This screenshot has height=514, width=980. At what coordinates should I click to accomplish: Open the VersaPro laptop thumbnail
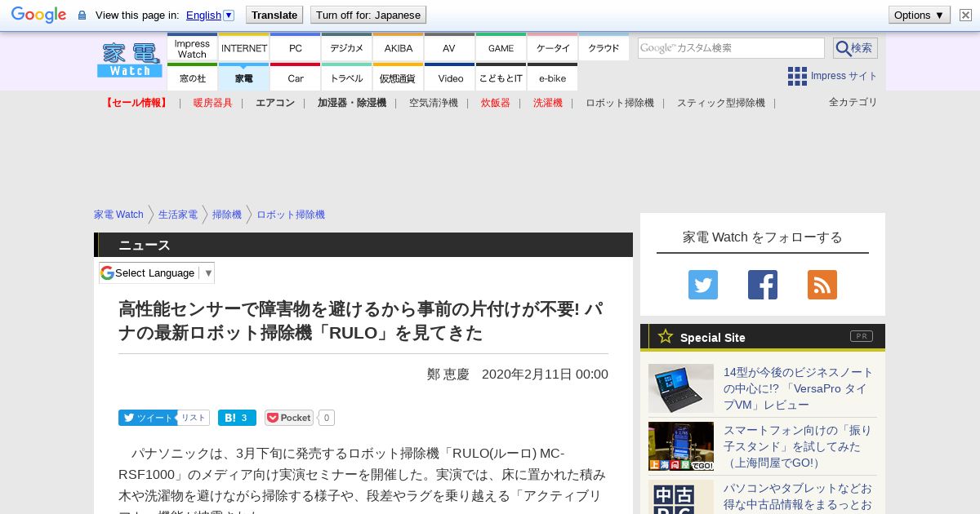(681, 388)
